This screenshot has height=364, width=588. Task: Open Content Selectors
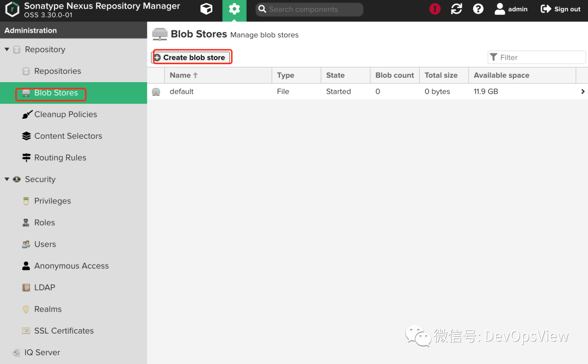68,136
